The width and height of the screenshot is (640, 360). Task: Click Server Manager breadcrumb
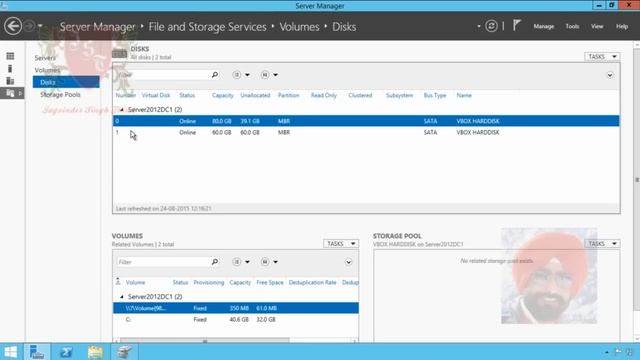pos(98,27)
